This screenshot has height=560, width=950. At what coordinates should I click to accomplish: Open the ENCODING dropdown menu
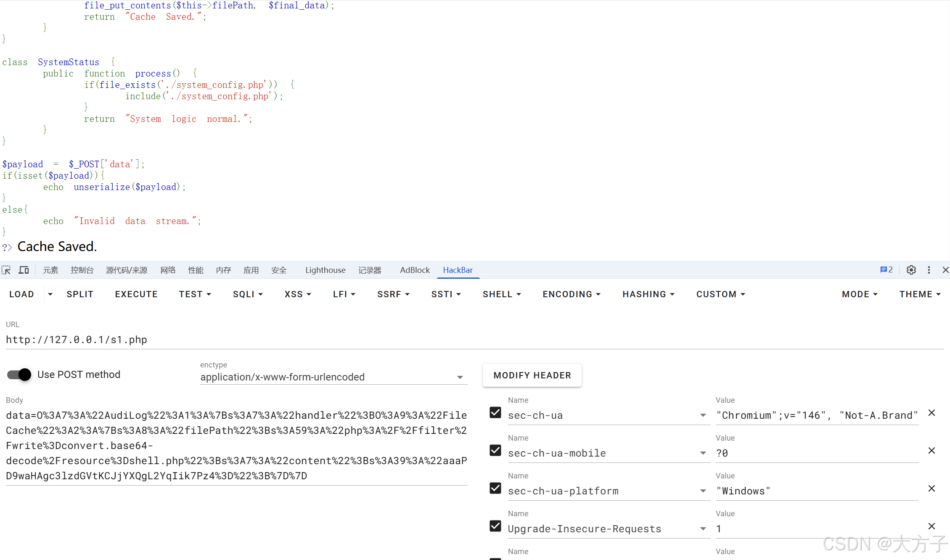tap(571, 294)
